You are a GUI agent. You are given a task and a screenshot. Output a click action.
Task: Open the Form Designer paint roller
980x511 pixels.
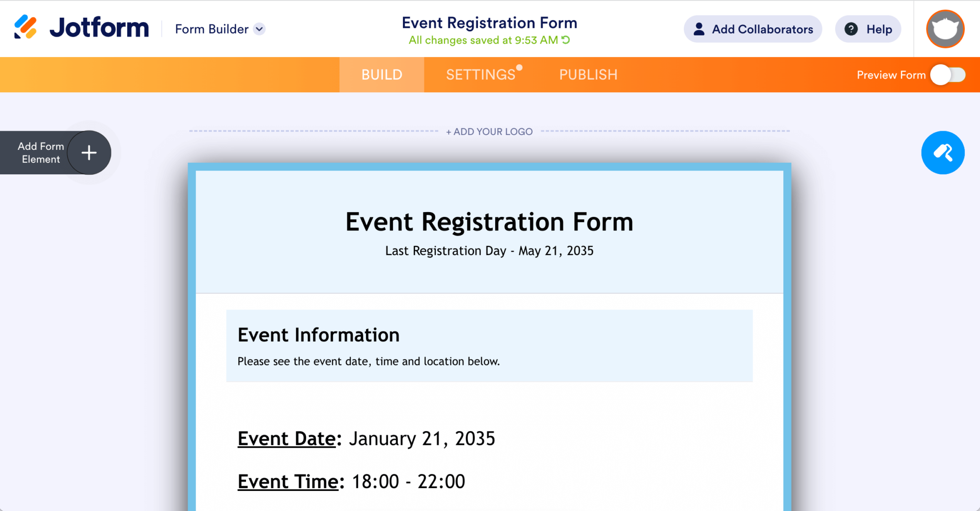click(942, 152)
